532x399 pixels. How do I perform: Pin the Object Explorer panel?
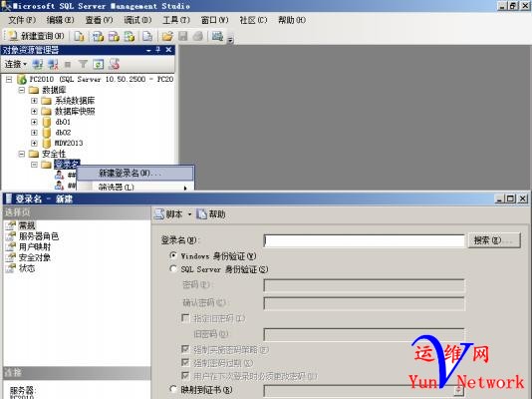[158, 50]
